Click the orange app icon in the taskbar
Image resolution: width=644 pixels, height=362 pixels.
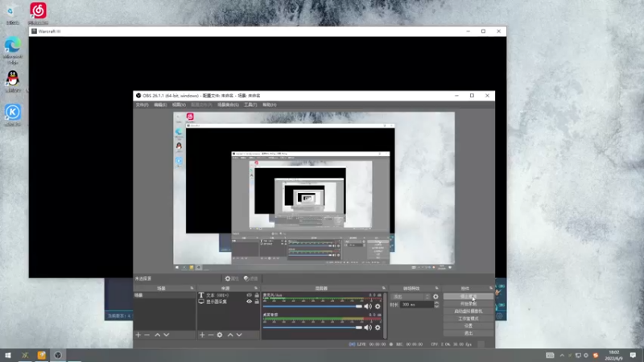pos(42,356)
